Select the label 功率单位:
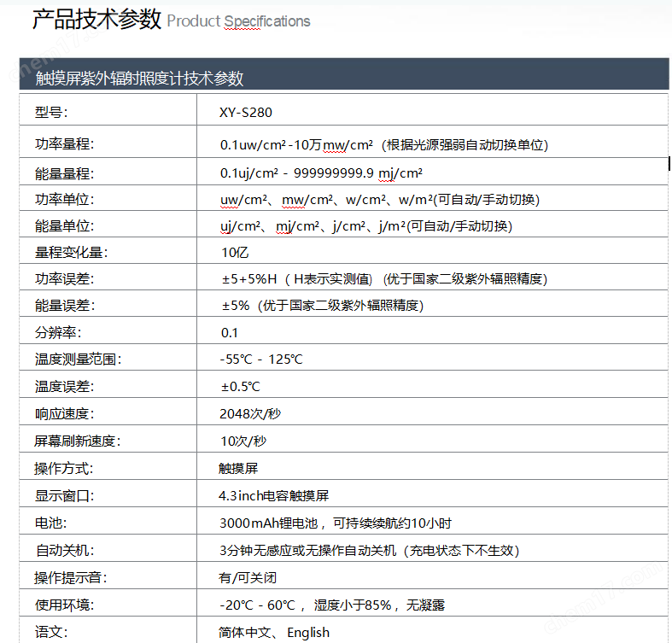Screen dimensions: 672x643 (64, 199)
